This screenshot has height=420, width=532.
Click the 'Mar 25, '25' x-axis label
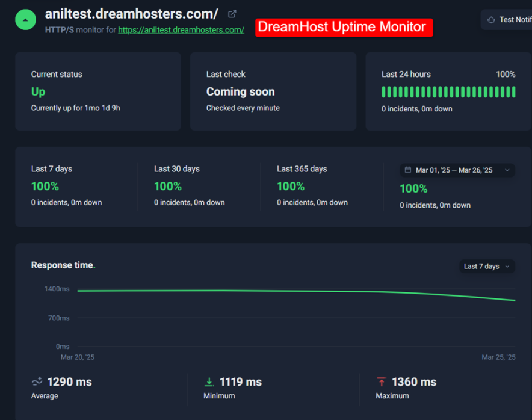pos(498,357)
